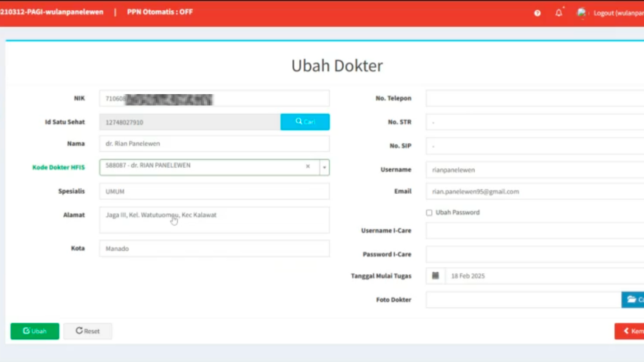The height and width of the screenshot is (362, 644).
Task: Focus the Nama input field
Action: click(x=214, y=144)
